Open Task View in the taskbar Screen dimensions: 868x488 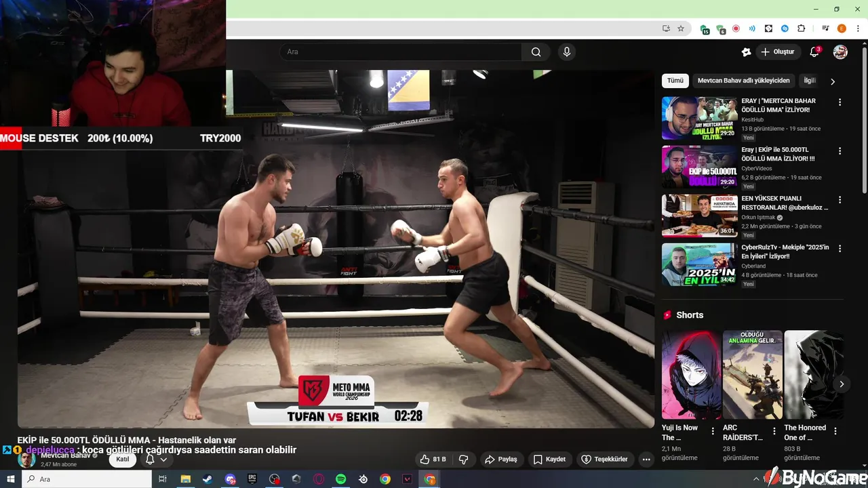(x=163, y=479)
